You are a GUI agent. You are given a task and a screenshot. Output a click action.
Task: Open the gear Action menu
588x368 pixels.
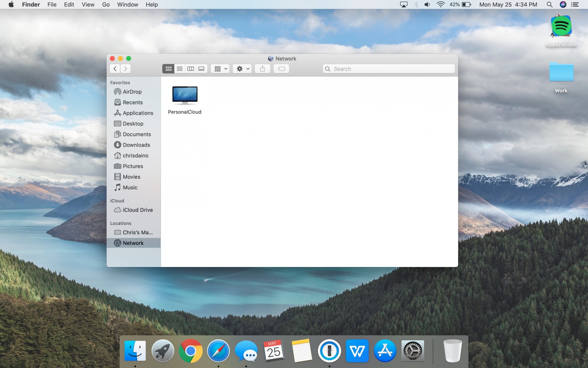point(242,69)
